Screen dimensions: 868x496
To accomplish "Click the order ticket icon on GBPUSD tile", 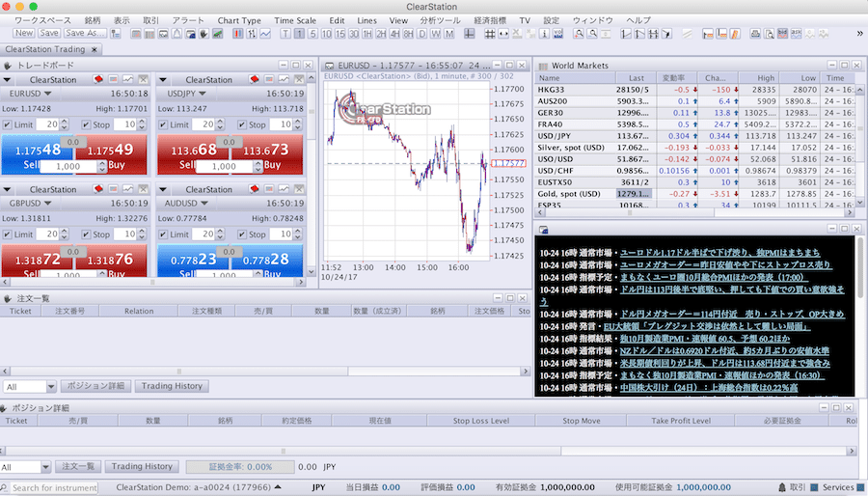I will tap(113, 189).
